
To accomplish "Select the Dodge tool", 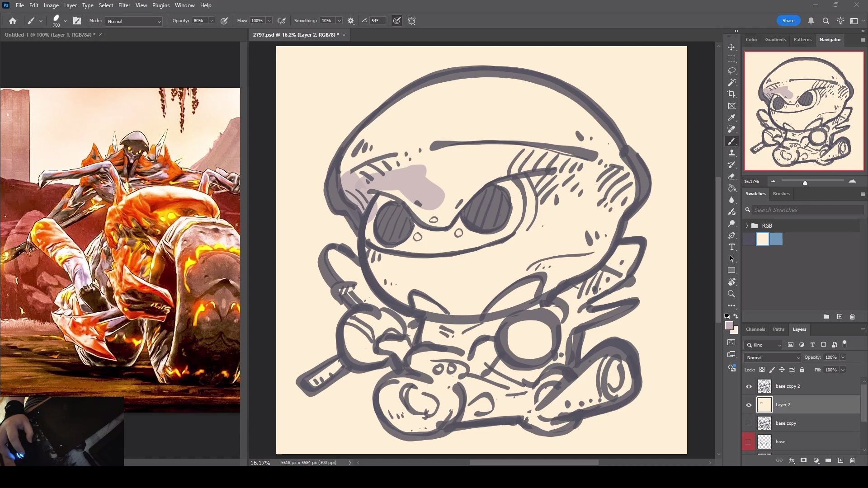I will [731, 224].
